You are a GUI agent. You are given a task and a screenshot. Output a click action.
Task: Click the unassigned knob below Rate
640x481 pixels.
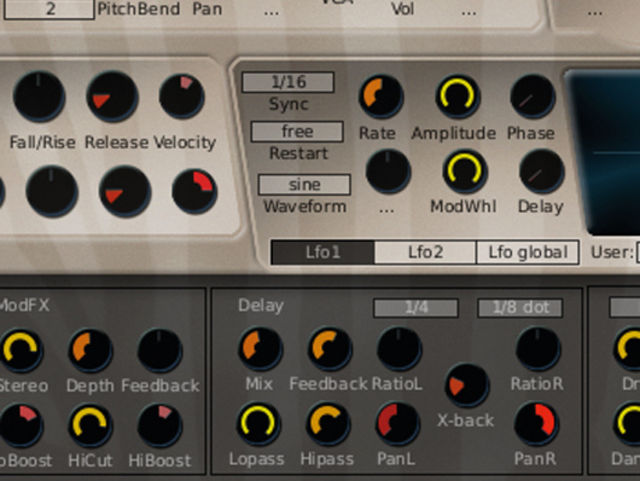(388, 171)
